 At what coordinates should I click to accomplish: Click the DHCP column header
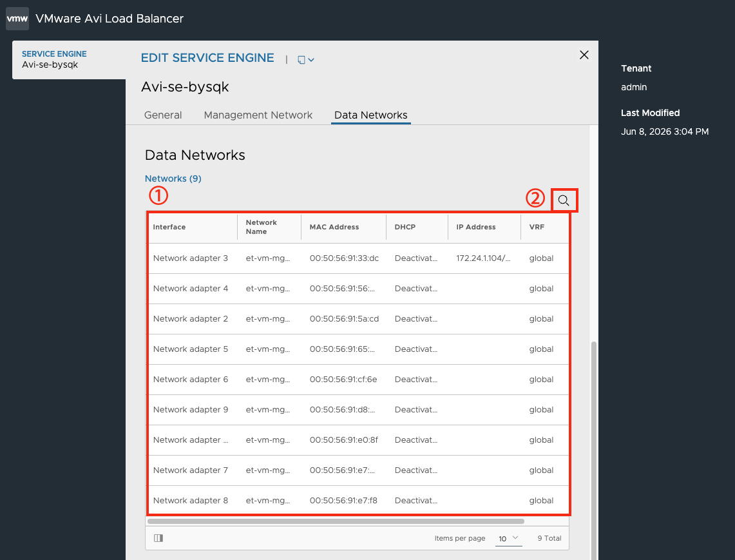405,227
